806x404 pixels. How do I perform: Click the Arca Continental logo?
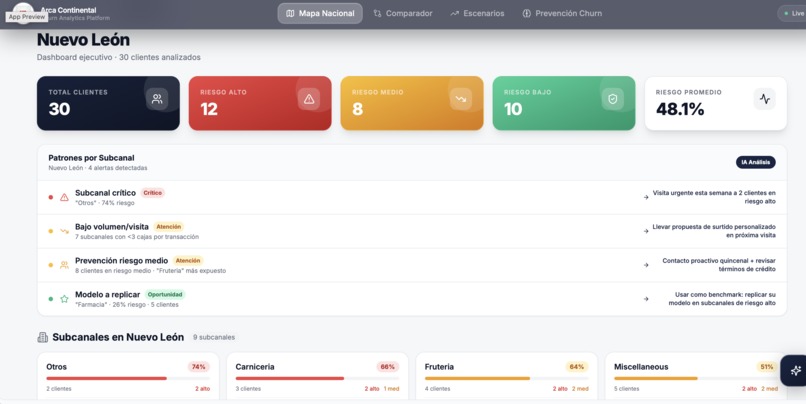(x=23, y=11)
